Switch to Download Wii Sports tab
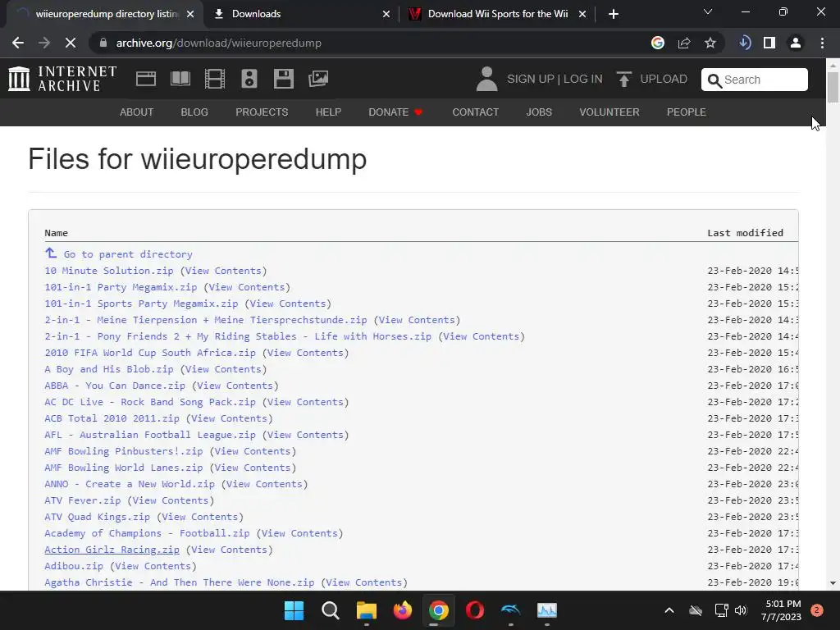The width and height of the screenshot is (840, 630). (497, 14)
